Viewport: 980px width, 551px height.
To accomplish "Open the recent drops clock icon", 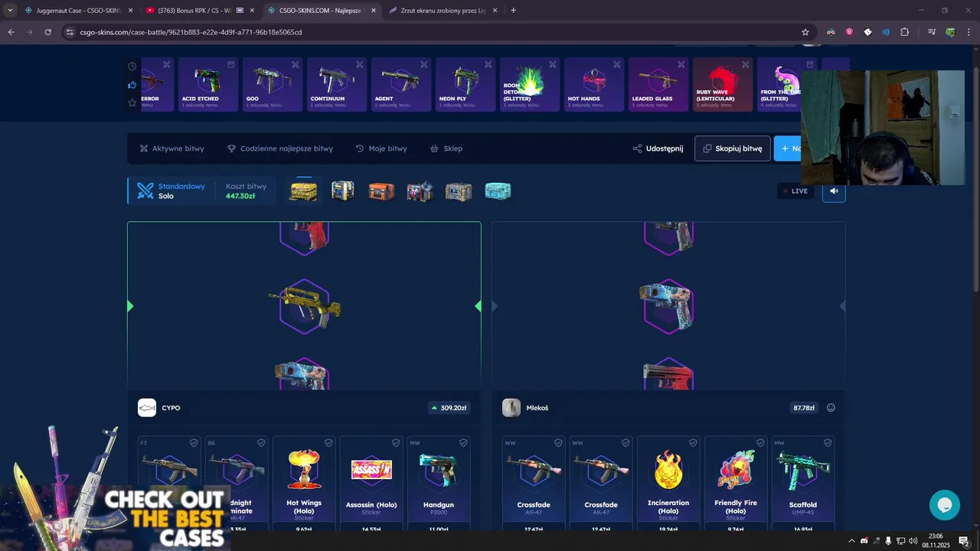I will [132, 67].
